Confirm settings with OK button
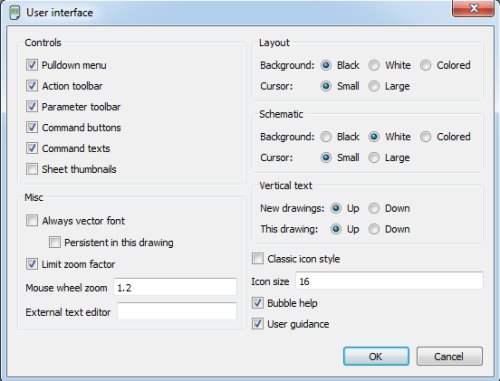Image resolution: width=500 pixels, height=381 pixels. (376, 356)
